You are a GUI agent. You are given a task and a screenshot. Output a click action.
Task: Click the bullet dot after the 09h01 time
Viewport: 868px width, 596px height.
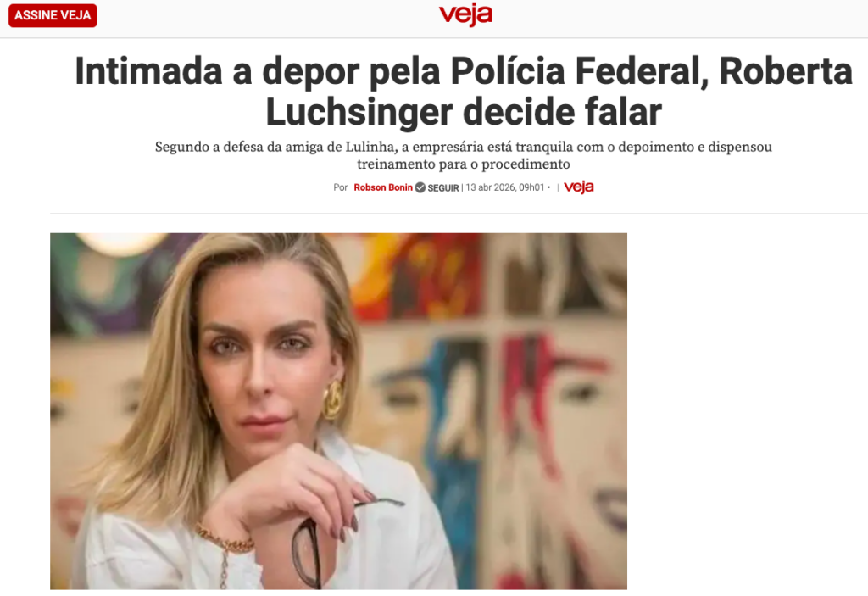pyautogui.click(x=548, y=187)
